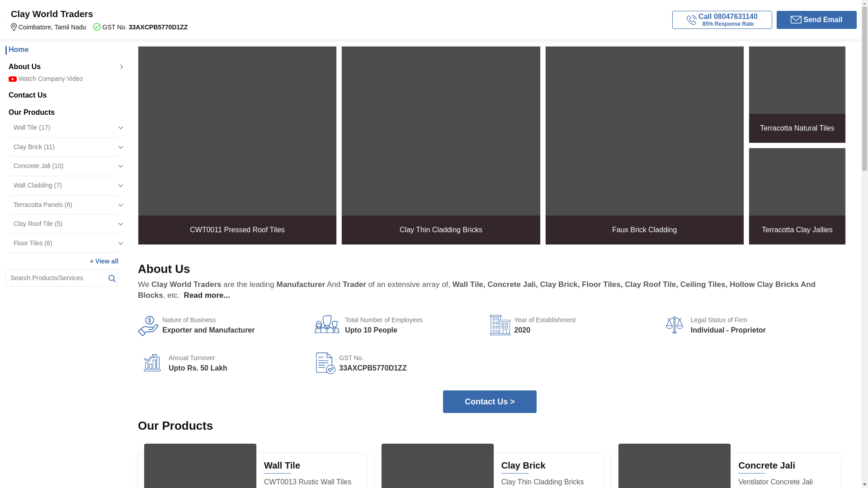Expand the Floor Tiles (6) category

tap(120, 244)
